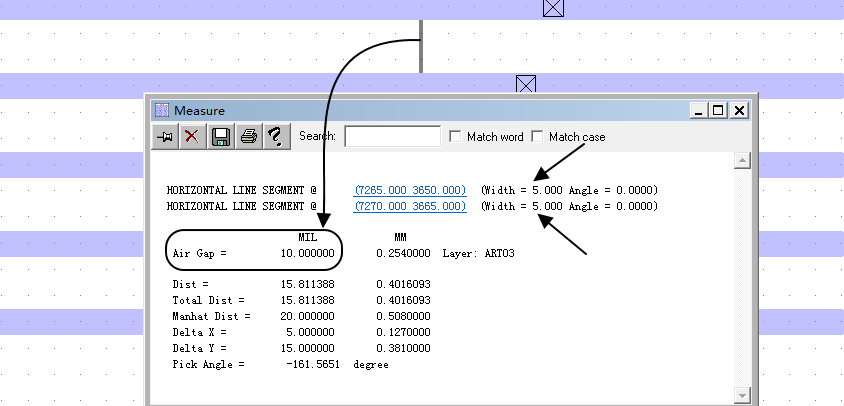Click inside the Search text field
Screen dimensions: 844x406
pyautogui.click(x=392, y=136)
